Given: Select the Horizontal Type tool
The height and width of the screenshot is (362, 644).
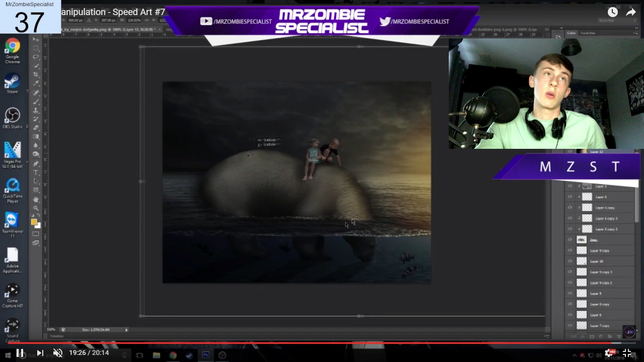Looking at the screenshot, I should 36,172.
